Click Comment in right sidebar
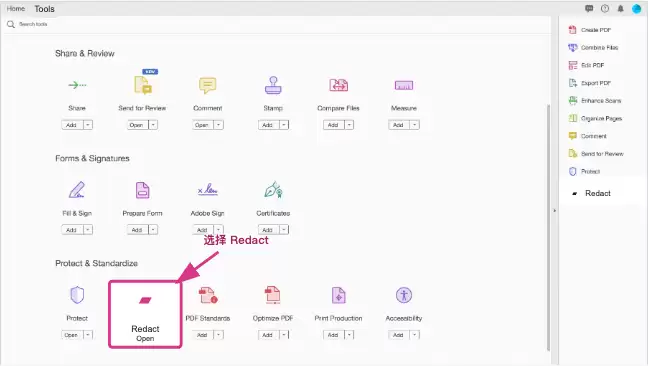 (588, 136)
